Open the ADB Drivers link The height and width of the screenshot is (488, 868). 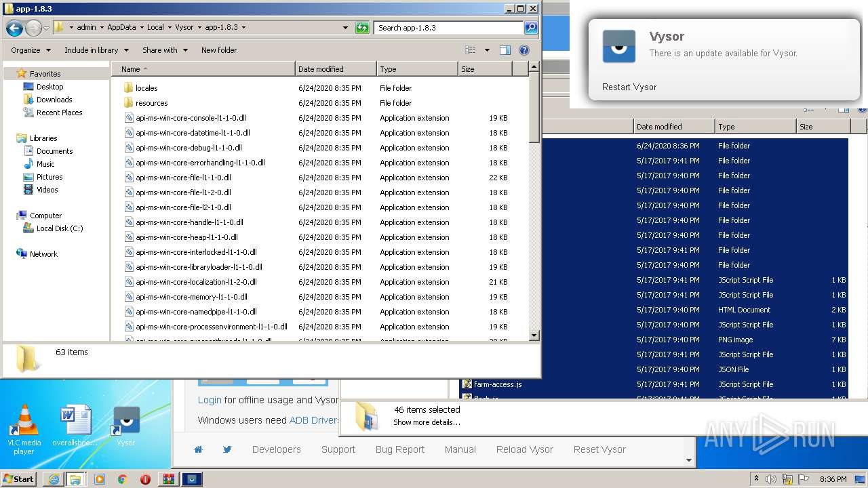point(314,420)
